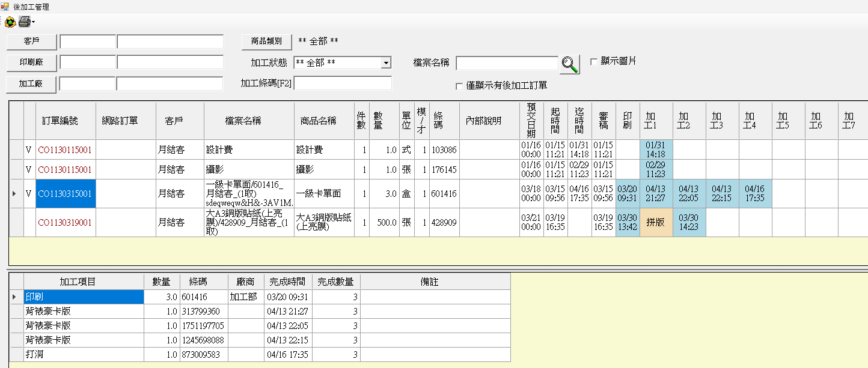Click lower grid barcode 873009583

(x=204, y=355)
